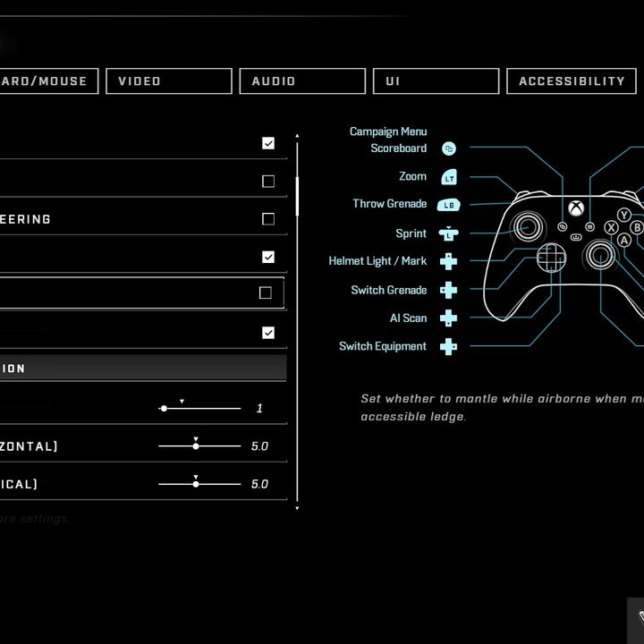Adjust the ICAL sensitivity slider
The width and height of the screenshot is (644, 644).
coord(200,484)
